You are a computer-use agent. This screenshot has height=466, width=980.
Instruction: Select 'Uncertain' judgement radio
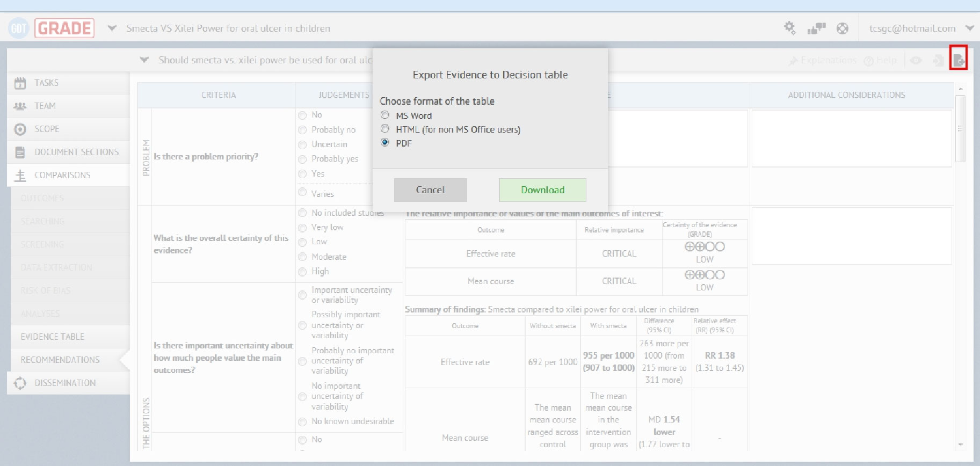[302, 144]
